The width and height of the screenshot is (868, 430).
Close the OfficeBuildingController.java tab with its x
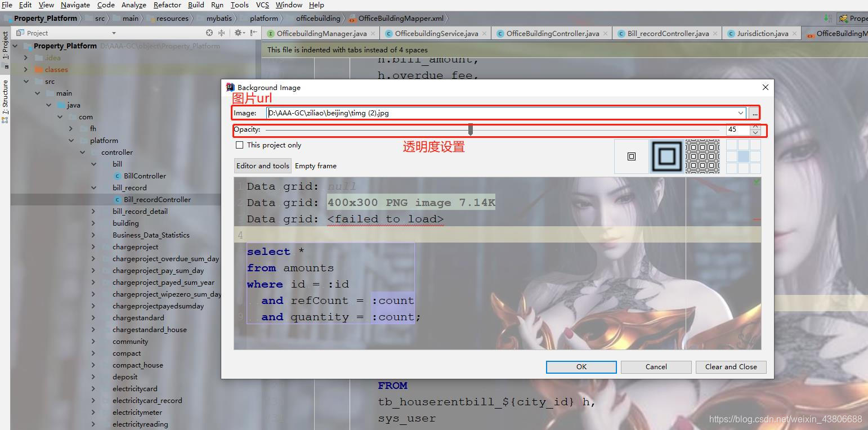click(606, 33)
